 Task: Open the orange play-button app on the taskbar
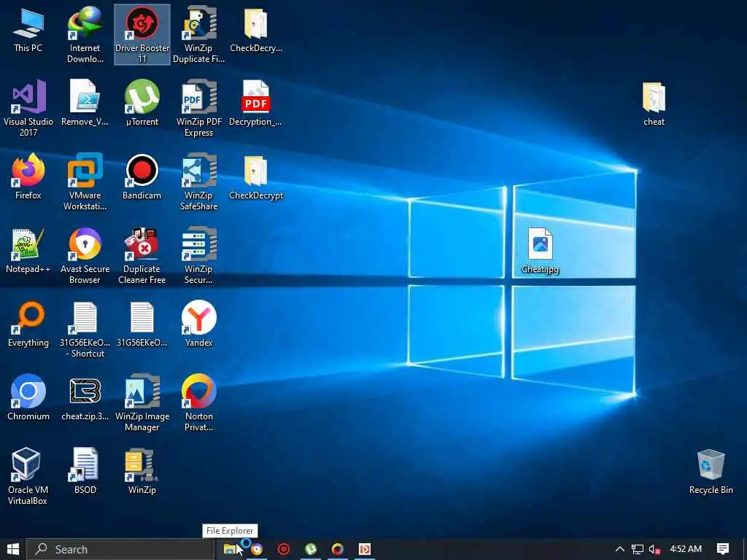[365, 549]
